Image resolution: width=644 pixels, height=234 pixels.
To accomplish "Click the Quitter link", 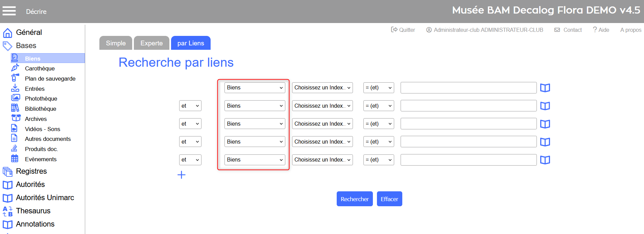I will 403,30.
